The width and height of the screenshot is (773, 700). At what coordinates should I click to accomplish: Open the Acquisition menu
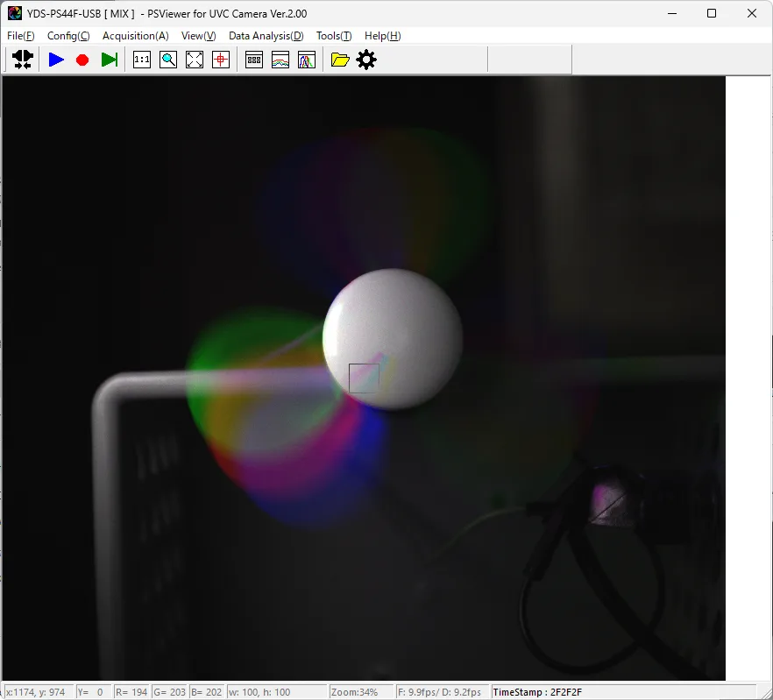[x=136, y=36]
